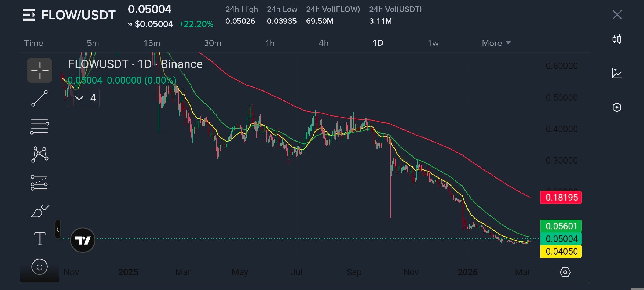Select the XABCD pattern tool
Viewport: 644px width, 290px height.
[x=40, y=154]
